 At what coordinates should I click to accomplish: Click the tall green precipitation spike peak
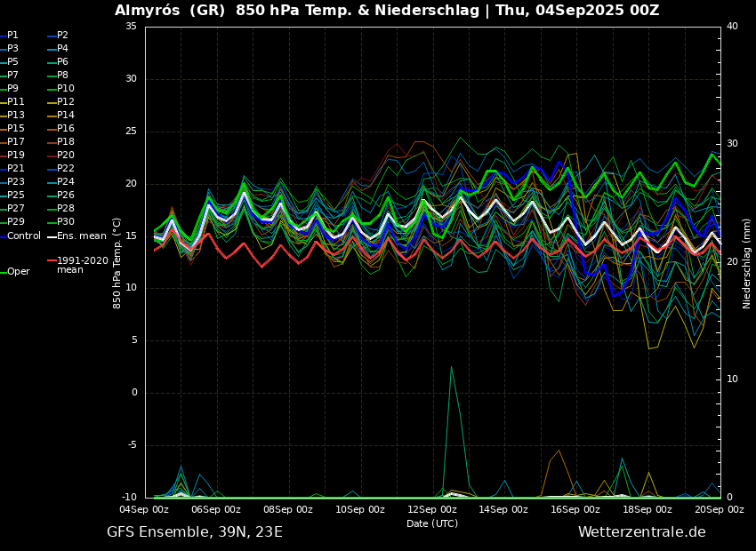[451, 367]
